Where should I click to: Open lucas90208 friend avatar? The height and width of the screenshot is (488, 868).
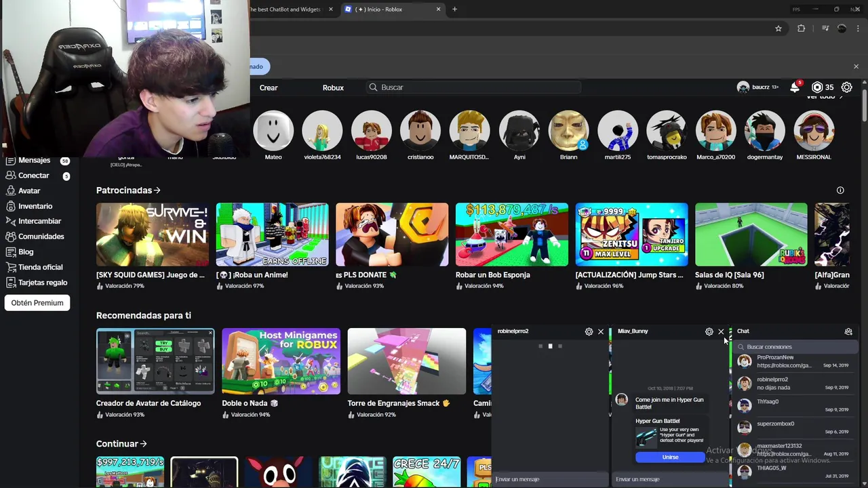(x=372, y=130)
